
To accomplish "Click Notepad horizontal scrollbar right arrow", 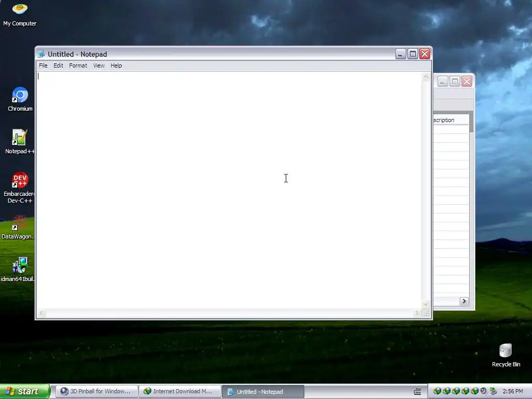I will [417, 313].
